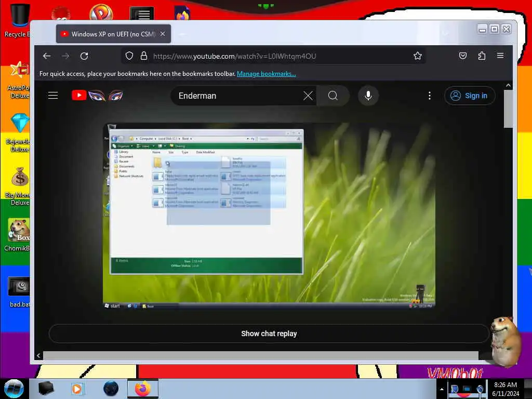Open the Pocket save icon
The image size is (532, 399).
tap(463, 56)
